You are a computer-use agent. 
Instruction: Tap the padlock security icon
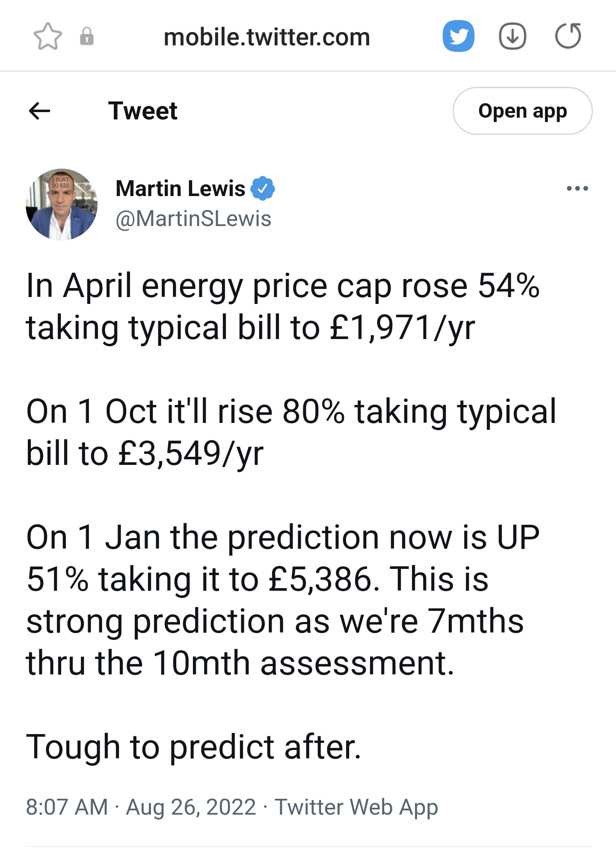click(87, 36)
